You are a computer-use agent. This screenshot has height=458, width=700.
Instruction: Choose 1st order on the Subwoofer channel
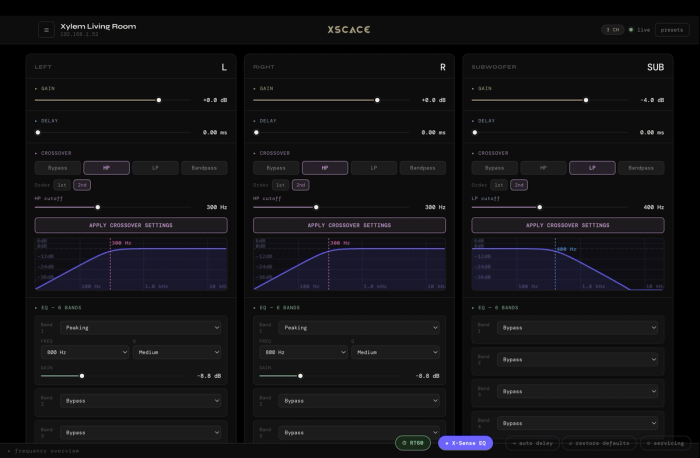click(499, 185)
